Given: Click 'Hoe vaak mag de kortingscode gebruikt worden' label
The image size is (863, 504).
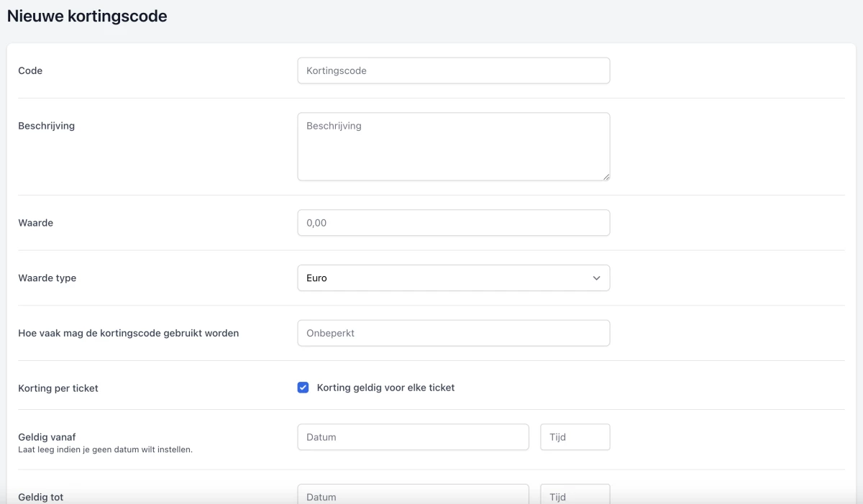Looking at the screenshot, I should coord(129,333).
